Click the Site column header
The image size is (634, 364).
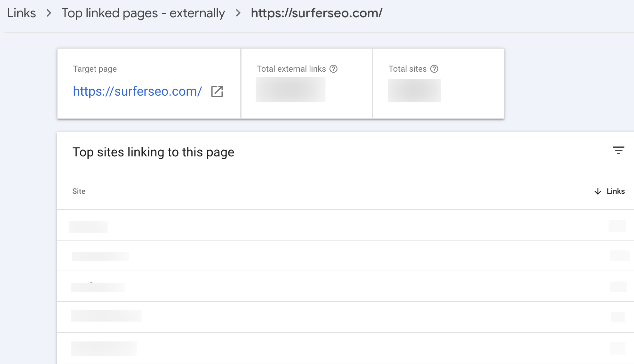tap(79, 191)
